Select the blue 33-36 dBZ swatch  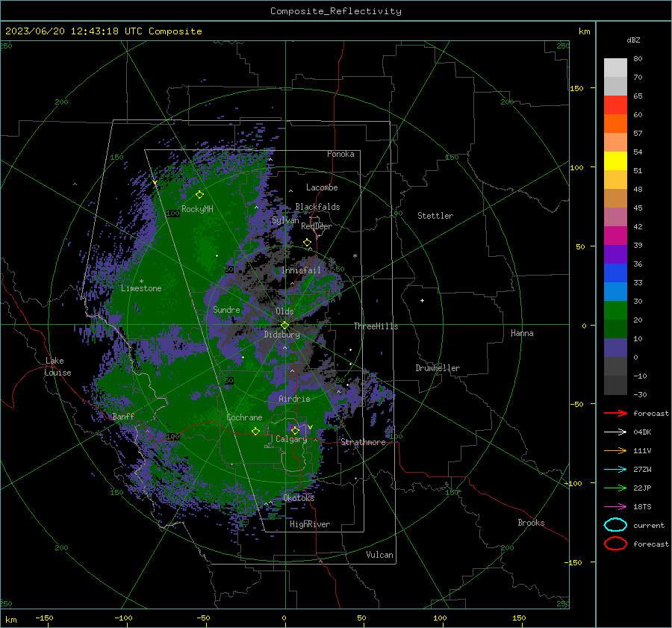[615, 273]
